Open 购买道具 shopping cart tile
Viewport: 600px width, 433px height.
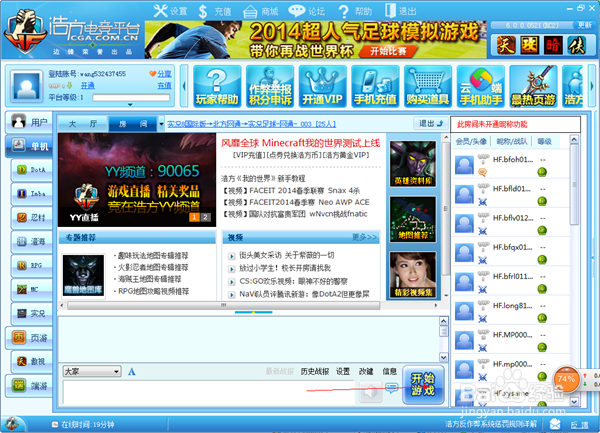pos(428,86)
